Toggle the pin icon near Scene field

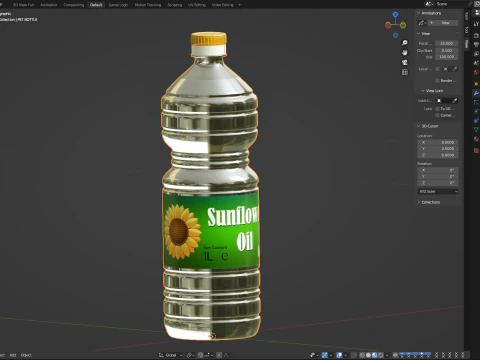tap(470, 4)
